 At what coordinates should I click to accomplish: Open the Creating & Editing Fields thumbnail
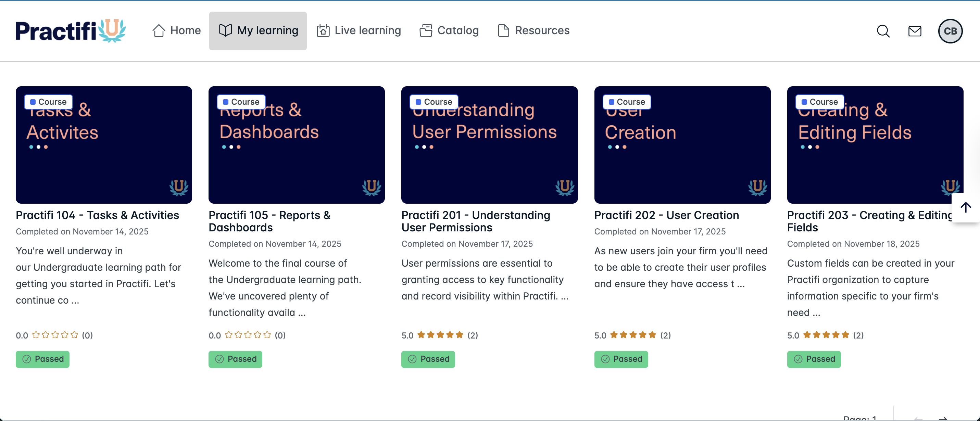(875, 145)
